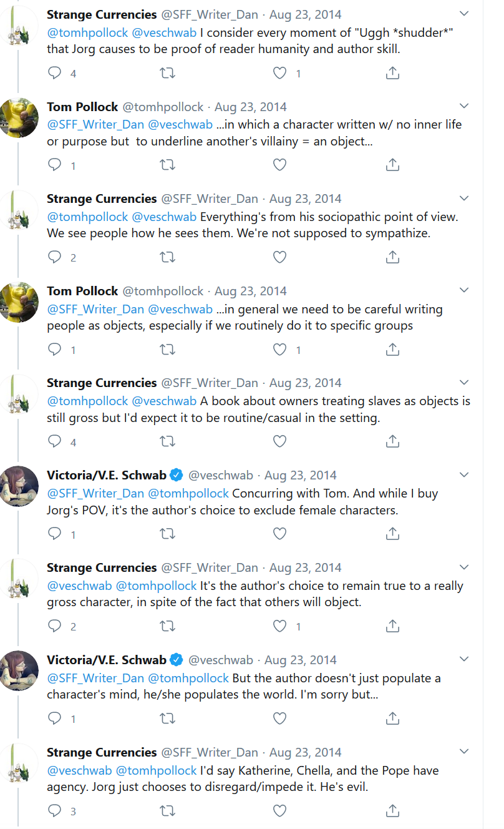Expand the menu chevron on the "Concurring with Tom" tweet
This screenshot has width=504, height=829.
pos(463,475)
